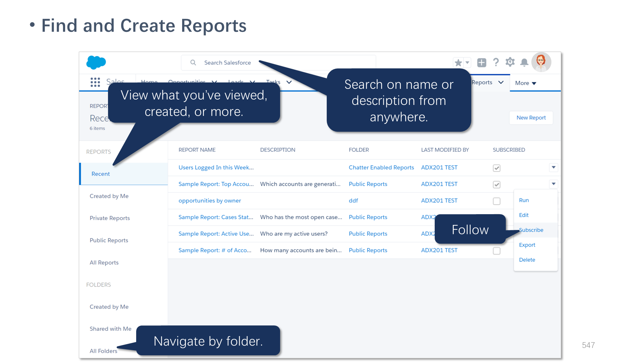Select the Recent reports filter

[124, 174]
